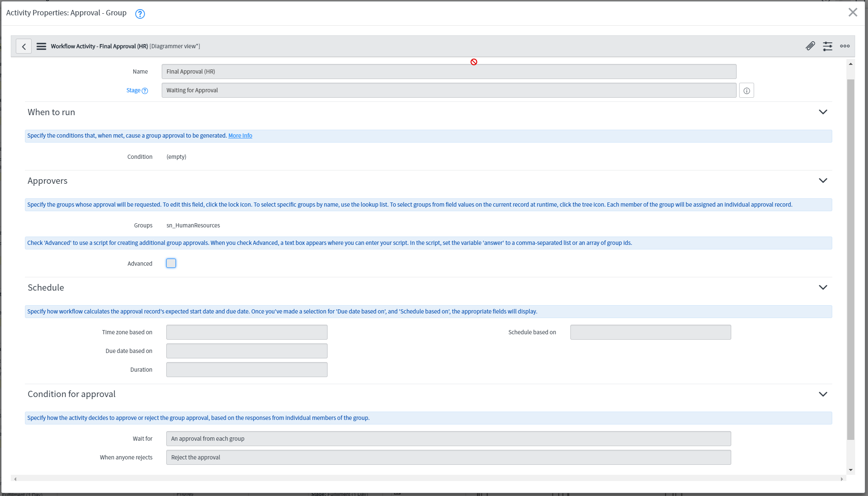This screenshot has height=496, width=868.
Task: Click the help icon beside Activity Properties title
Action: [140, 14]
